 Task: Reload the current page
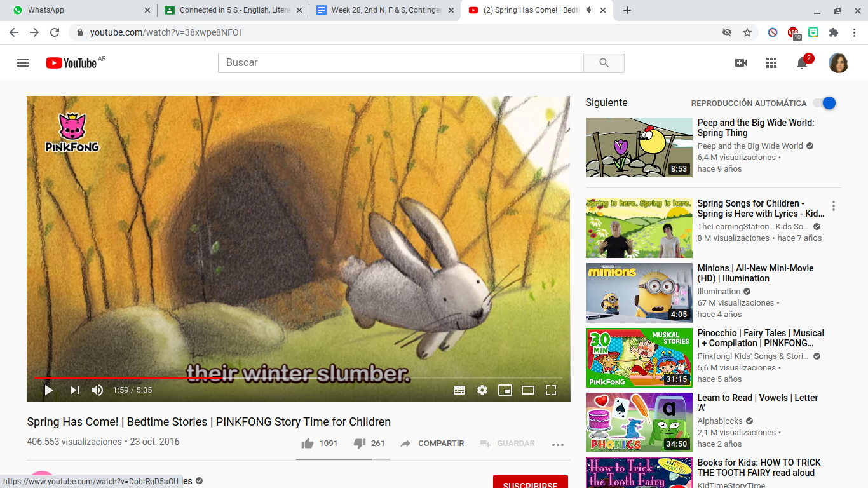(55, 32)
